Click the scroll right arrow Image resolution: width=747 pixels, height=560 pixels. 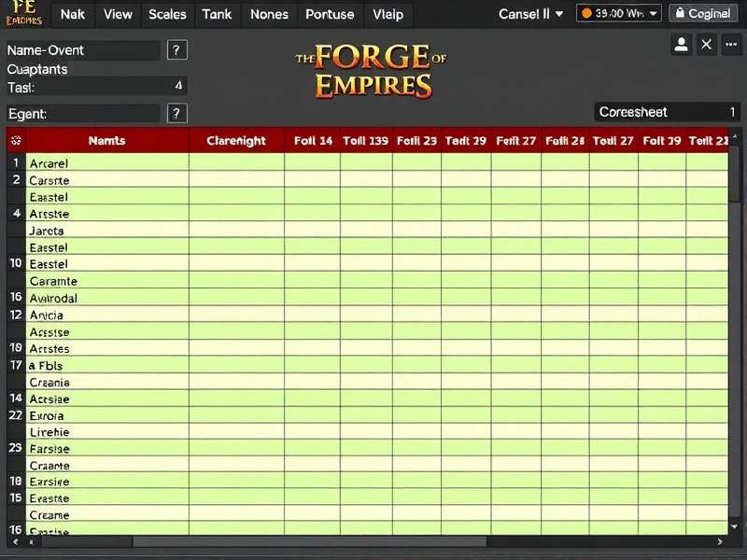point(720,542)
